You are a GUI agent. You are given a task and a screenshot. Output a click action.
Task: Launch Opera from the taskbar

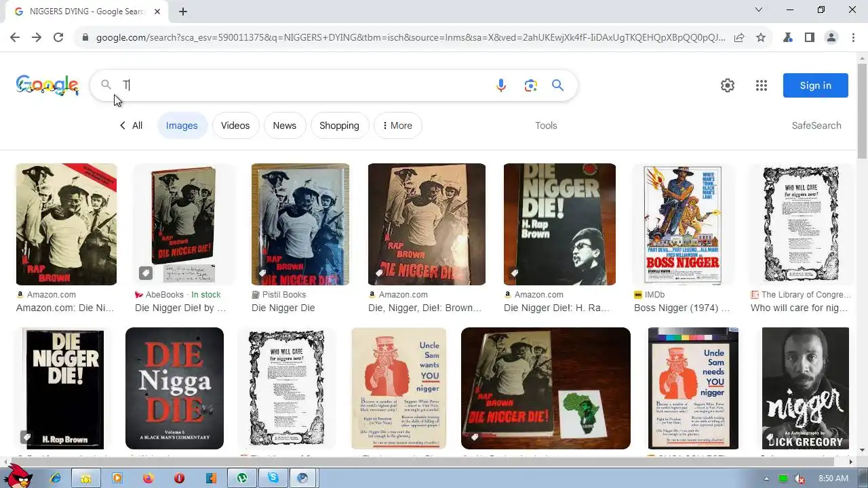point(180,478)
